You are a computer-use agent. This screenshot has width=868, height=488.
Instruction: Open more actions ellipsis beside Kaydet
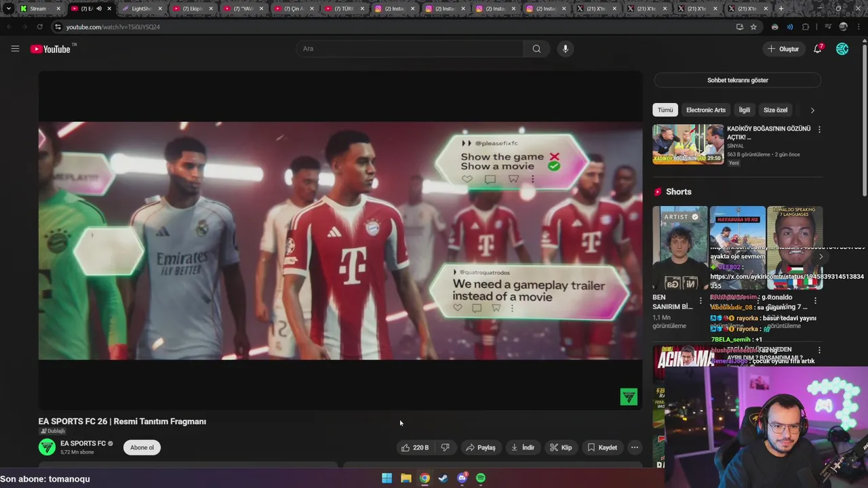click(x=635, y=447)
